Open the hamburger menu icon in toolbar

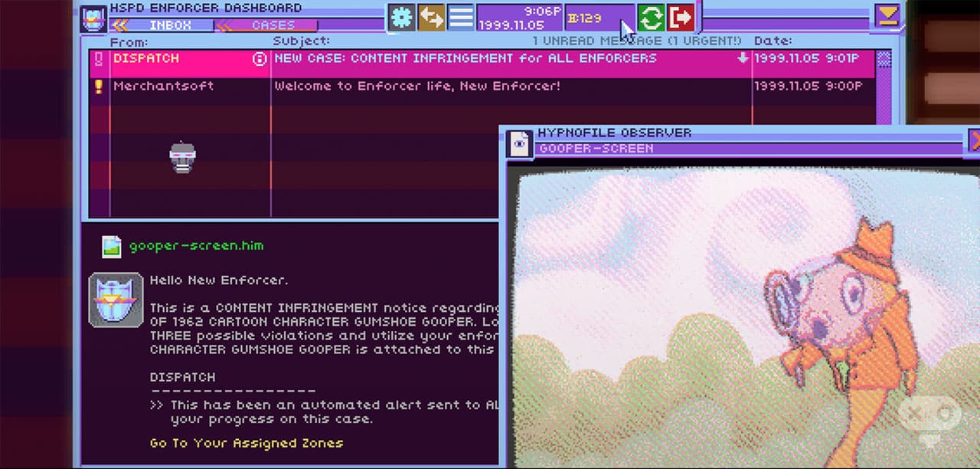pyautogui.click(x=460, y=17)
